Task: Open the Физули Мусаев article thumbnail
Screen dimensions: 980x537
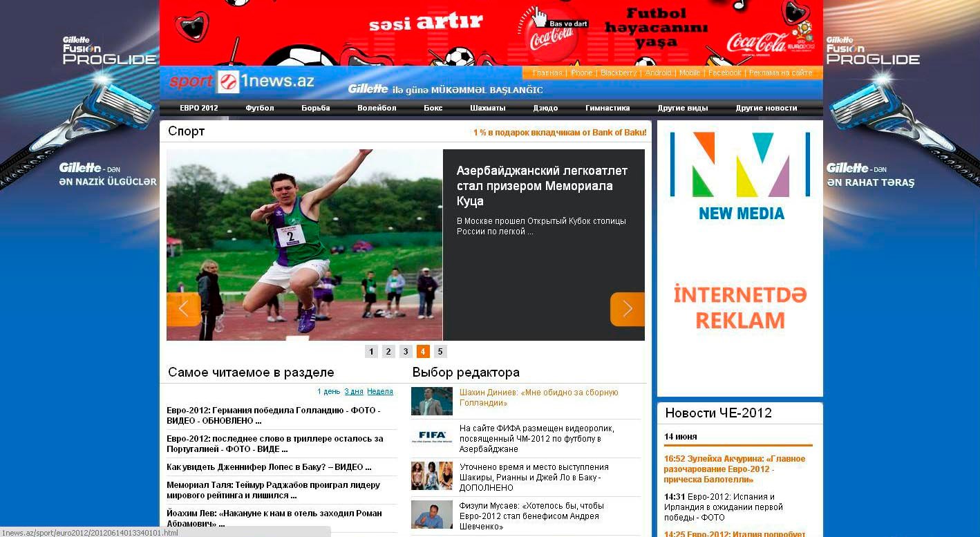Action: click(x=432, y=515)
